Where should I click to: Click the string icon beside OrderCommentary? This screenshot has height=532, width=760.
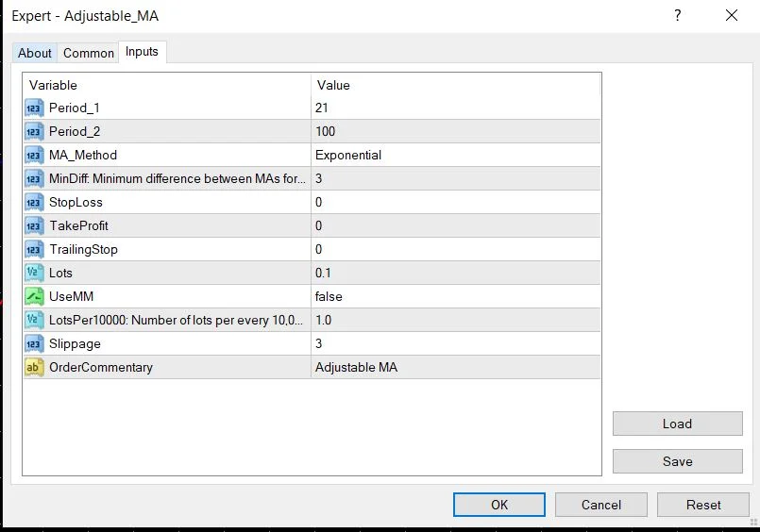pos(34,368)
